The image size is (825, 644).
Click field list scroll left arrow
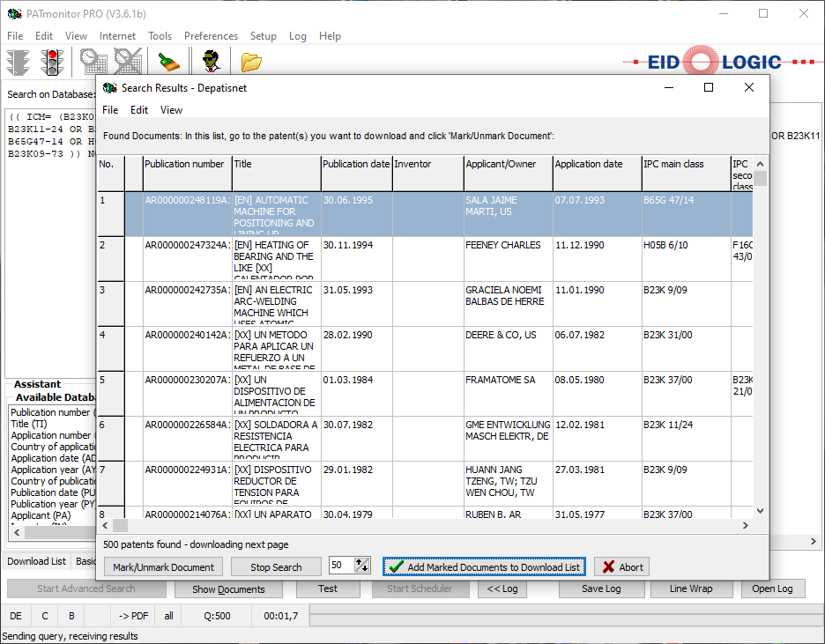(x=17, y=532)
